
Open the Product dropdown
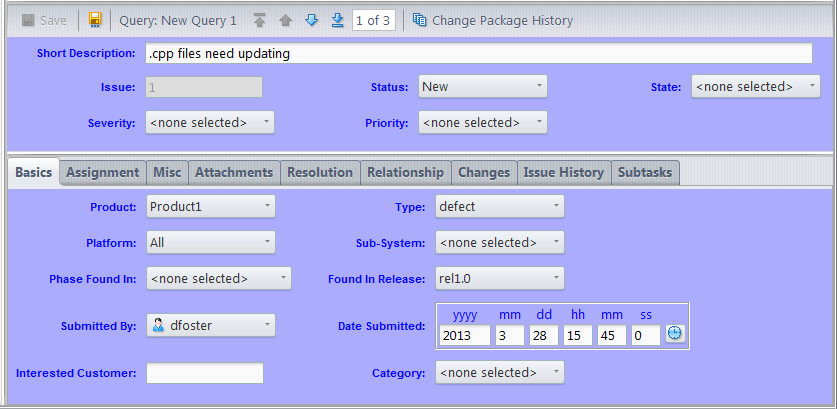(210, 207)
